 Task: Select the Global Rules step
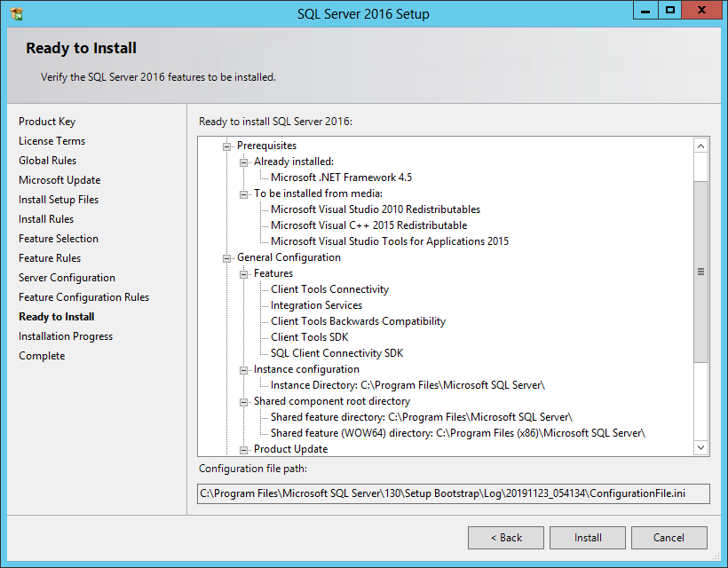click(x=47, y=161)
